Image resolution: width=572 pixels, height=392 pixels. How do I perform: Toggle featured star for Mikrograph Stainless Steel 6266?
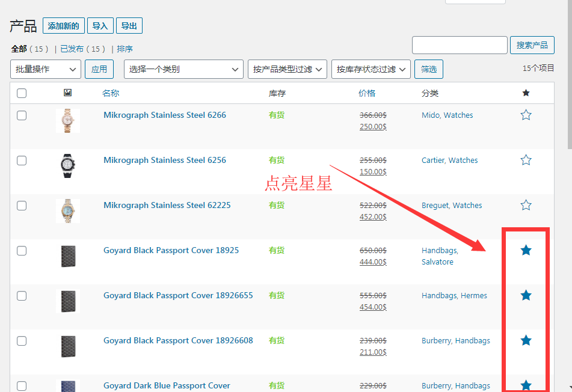pos(526,115)
